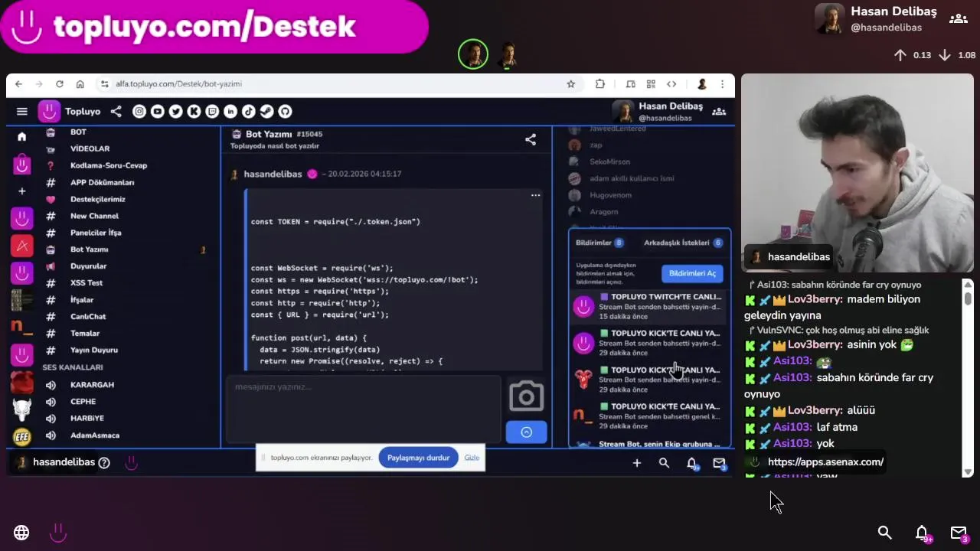Open the Duyurular channel
The width and height of the screenshot is (980, 551).
pos(88,266)
